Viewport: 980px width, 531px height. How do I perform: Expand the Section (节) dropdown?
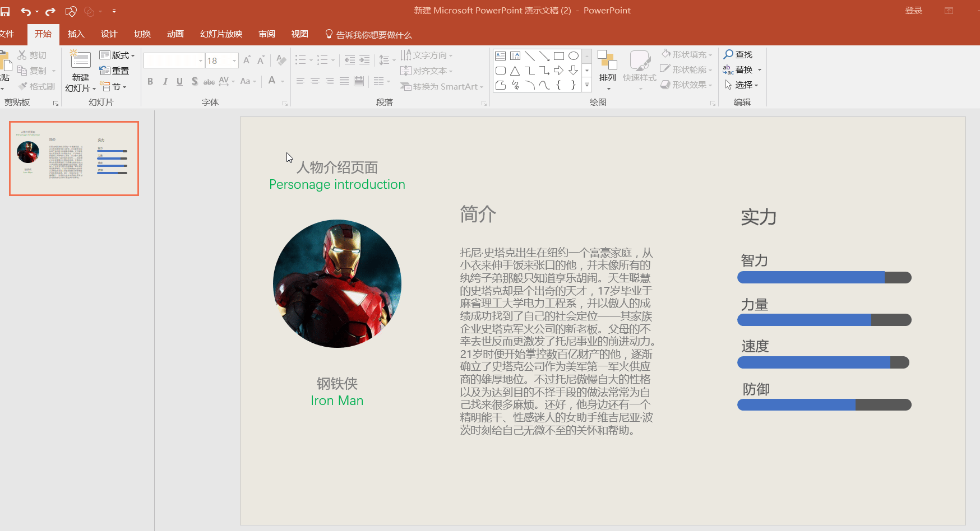114,87
